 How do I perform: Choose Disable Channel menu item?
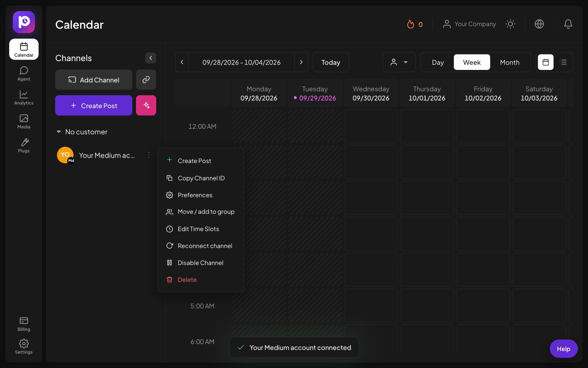201,263
